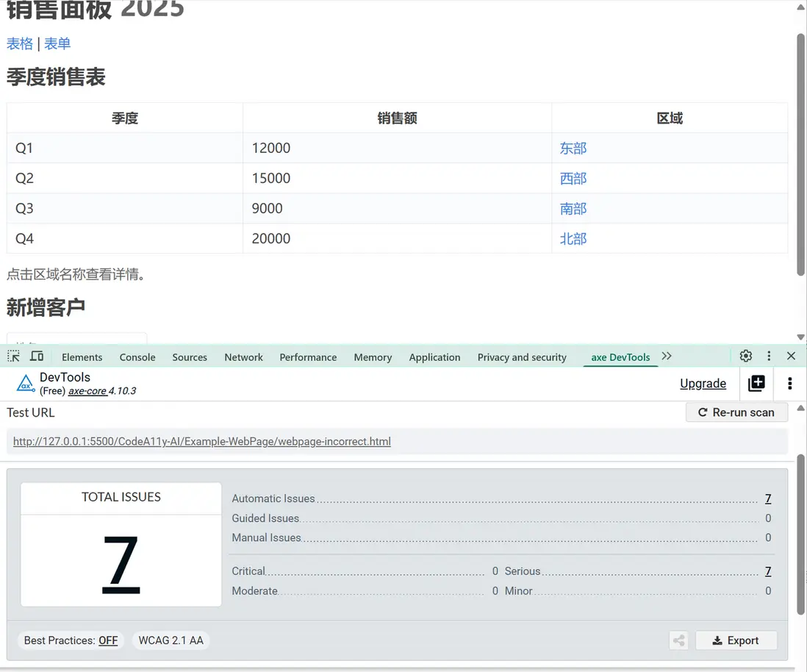Follow the 表单 navigation link
The image size is (807, 672).
tap(57, 44)
